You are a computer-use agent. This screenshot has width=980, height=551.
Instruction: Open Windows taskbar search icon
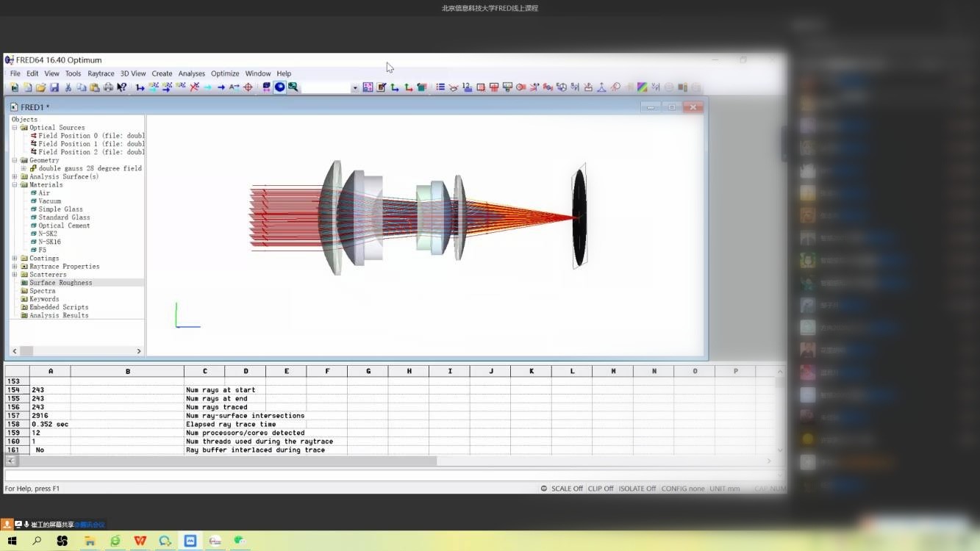click(x=37, y=541)
